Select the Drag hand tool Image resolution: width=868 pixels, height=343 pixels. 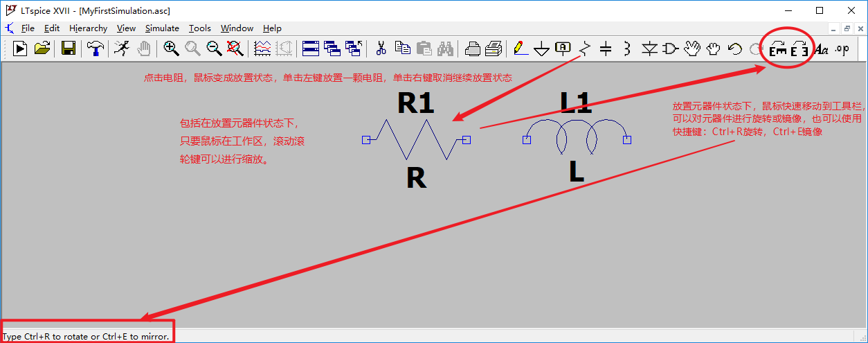point(714,49)
